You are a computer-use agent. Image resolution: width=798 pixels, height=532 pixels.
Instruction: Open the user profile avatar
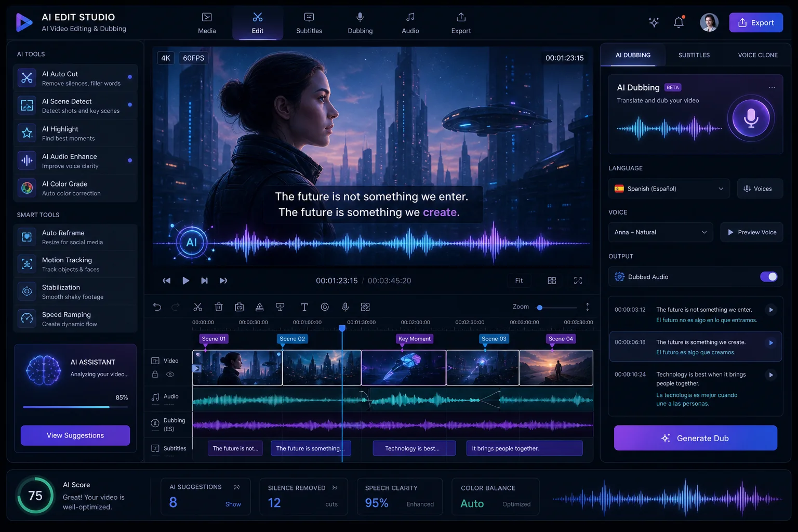tap(709, 22)
